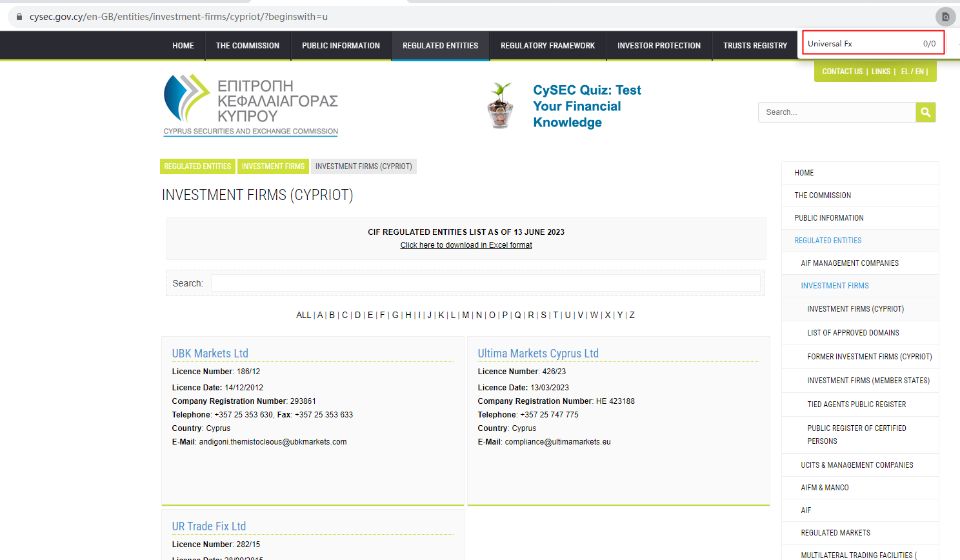Image resolution: width=960 pixels, height=560 pixels.
Task: Click the site Search... input box
Action: click(837, 112)
